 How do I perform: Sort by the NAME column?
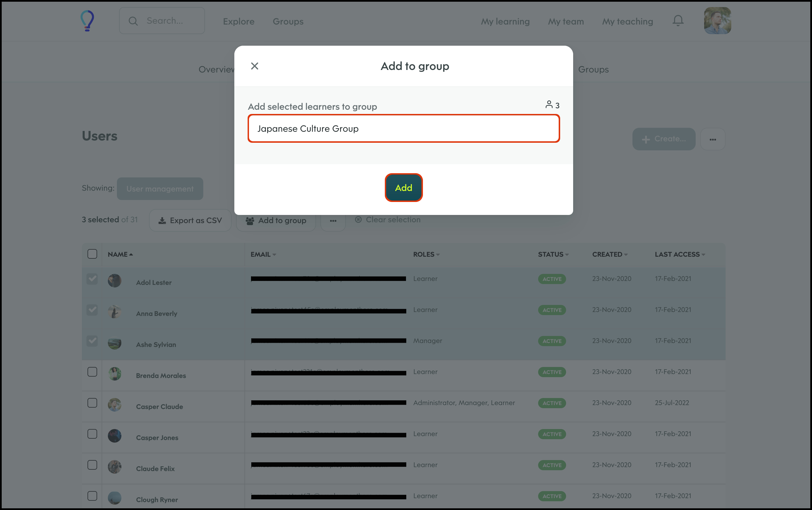click(x=120, y=254)
